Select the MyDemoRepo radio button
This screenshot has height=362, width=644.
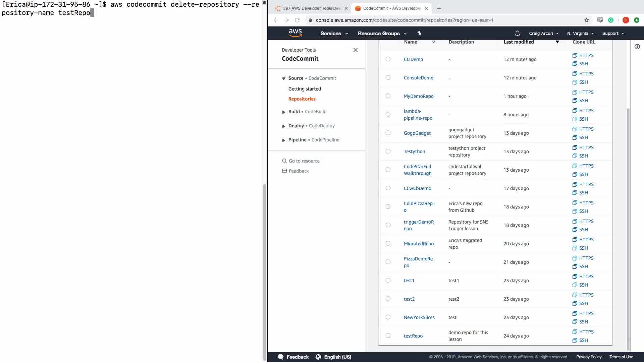[x=388, y=96]
